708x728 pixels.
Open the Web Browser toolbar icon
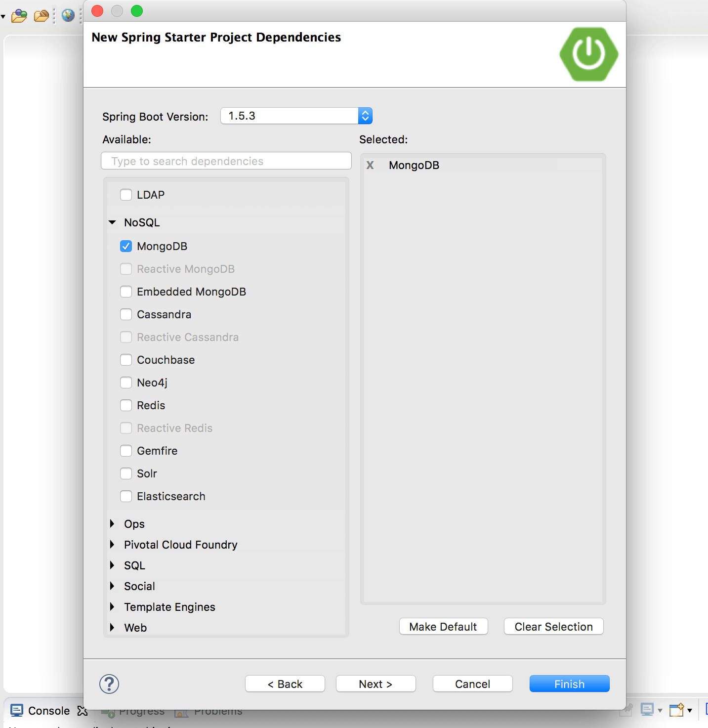coord(68,15)
